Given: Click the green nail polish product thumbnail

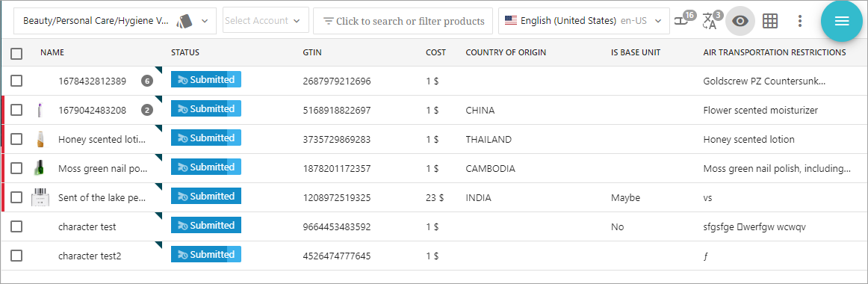Looking at the screenshot, I should click(x=40, y=168).
